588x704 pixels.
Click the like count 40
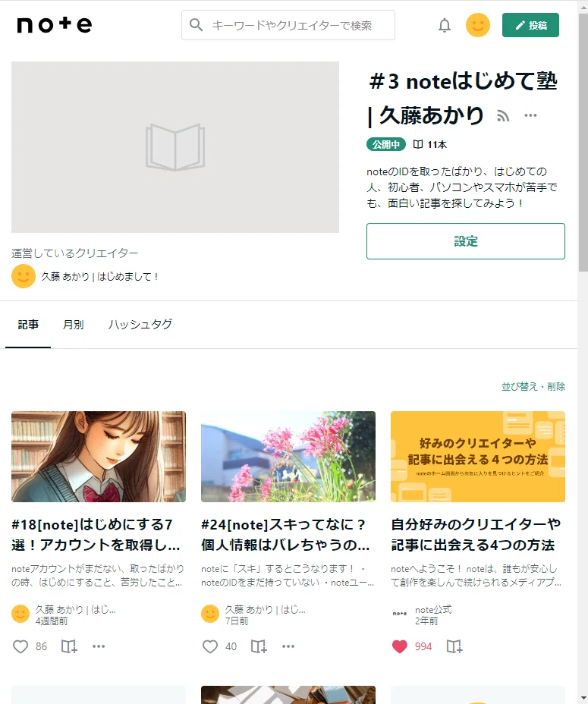pos(231,646)
